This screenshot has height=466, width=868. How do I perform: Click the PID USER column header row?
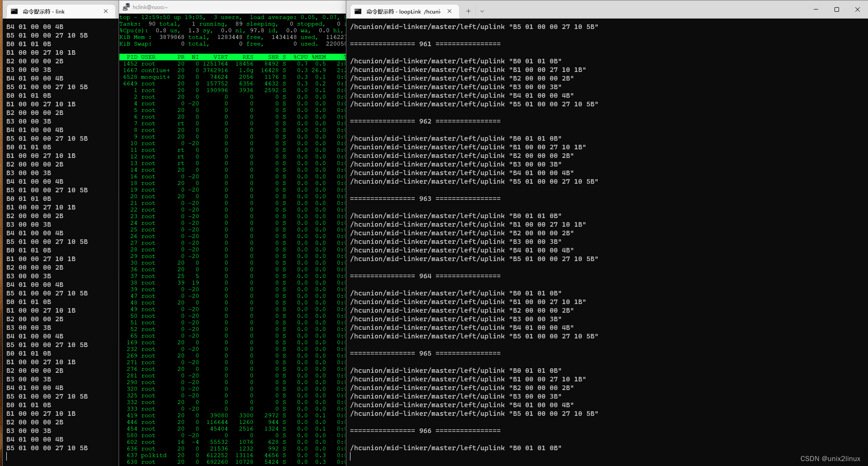click(232, 57)
